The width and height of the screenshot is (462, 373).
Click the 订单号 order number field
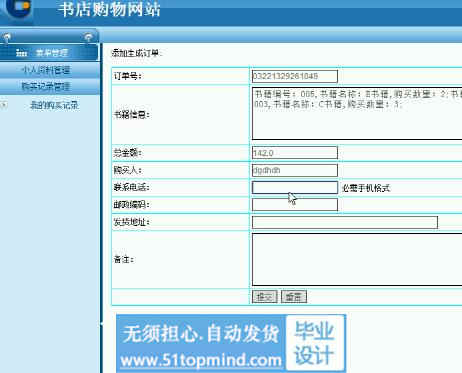point(295,76)
